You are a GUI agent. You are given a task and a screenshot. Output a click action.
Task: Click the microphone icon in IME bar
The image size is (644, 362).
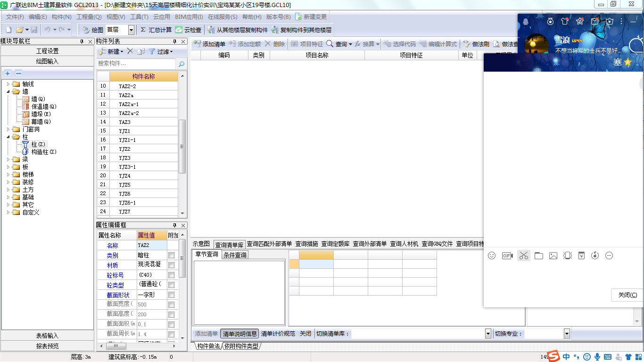[597, 357]
